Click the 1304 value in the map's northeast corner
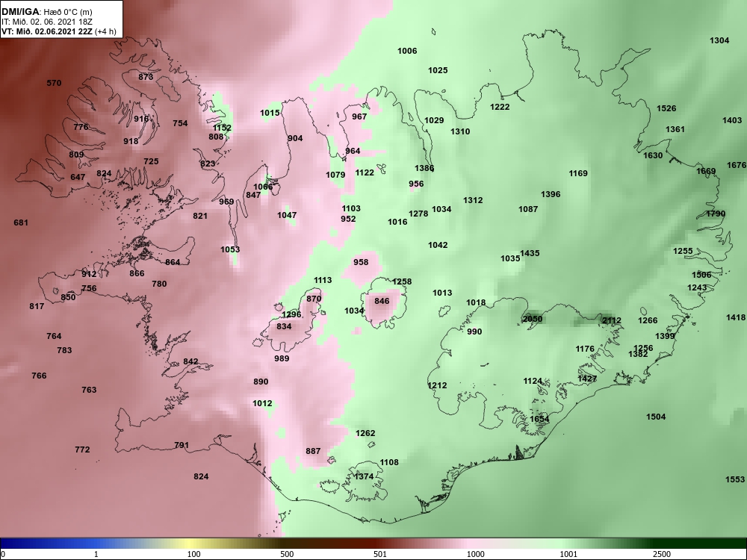747x560 pixels. tap(719, 40)
